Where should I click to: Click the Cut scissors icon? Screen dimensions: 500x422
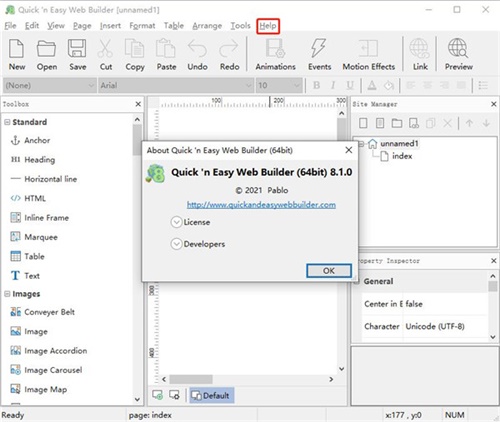pos(105,49)
